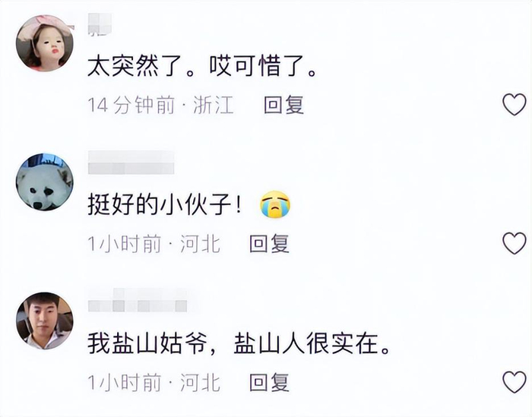Click 回复 under '我盐山姑爷' comment

[x=269, y=382]
